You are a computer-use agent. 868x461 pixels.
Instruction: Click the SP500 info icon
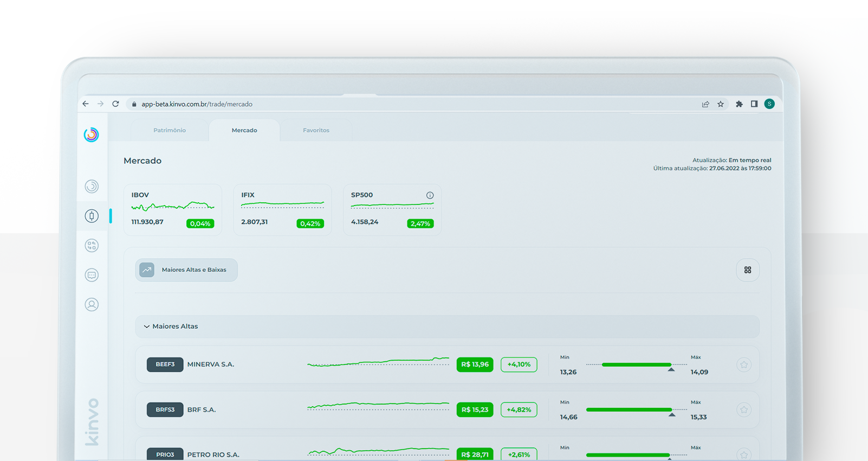430,195
